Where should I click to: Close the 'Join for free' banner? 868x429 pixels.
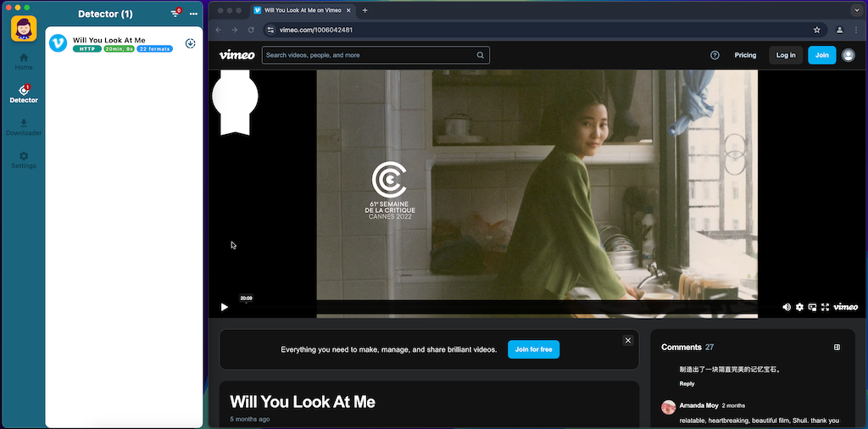click(628, 340)
